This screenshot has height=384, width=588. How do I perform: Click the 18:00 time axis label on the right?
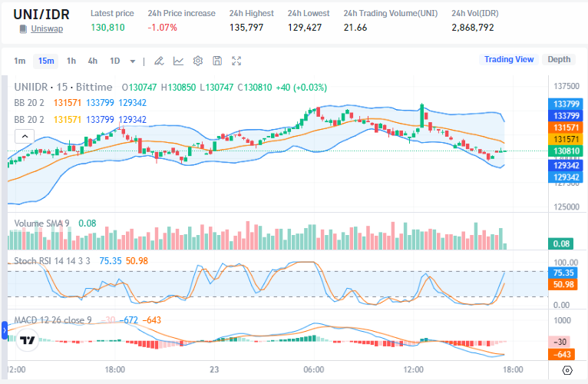pyautogui.click(x=513, y=369)
